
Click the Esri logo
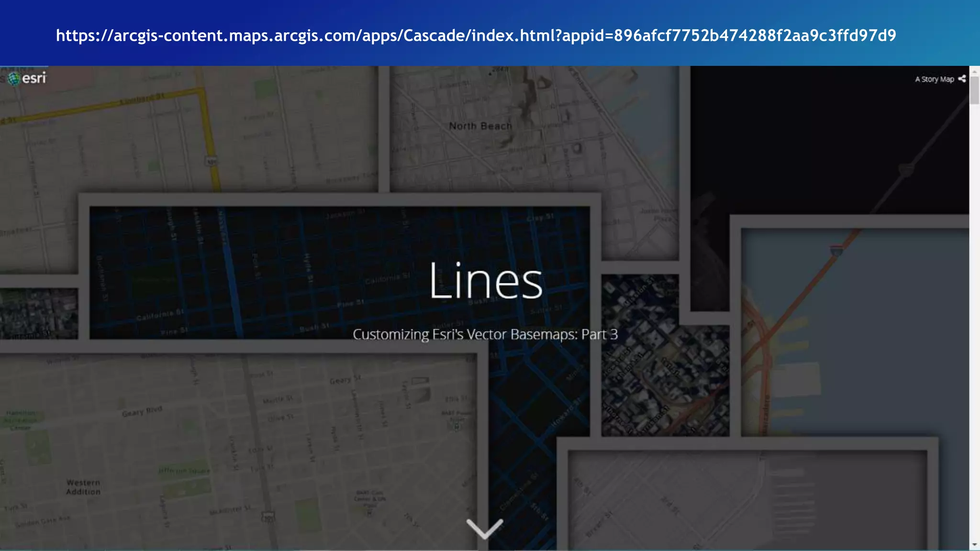click(x=28, y=78)
